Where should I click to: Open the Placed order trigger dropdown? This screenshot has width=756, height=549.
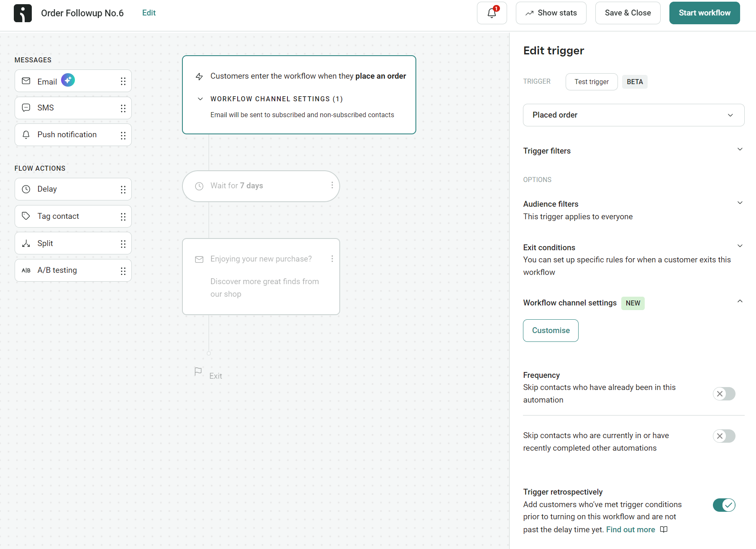633,115
